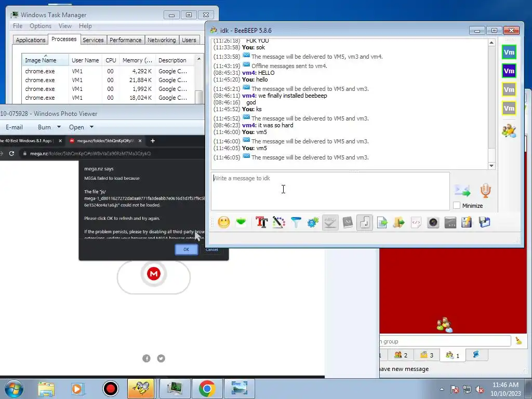Click the blue funnel filter icon
The width and height of the screenshot is (532, 399).
[296, 222]
